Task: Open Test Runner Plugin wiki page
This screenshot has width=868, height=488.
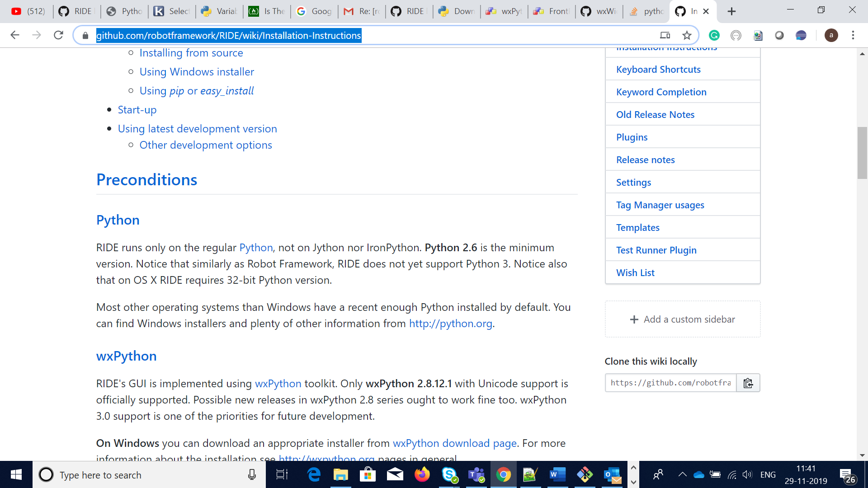Action: pyautogui.click(x=656, y=250)
